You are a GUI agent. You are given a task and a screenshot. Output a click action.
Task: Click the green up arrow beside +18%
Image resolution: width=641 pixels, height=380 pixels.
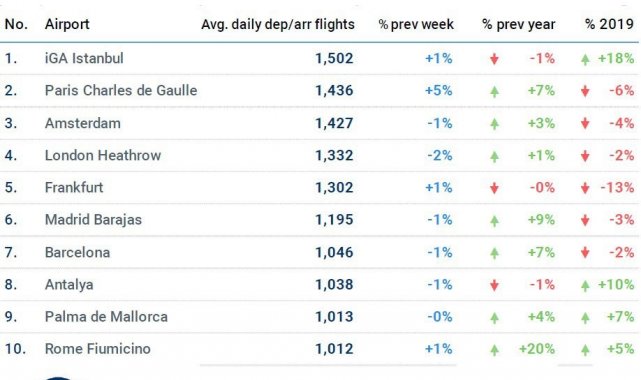coord(585,59)
